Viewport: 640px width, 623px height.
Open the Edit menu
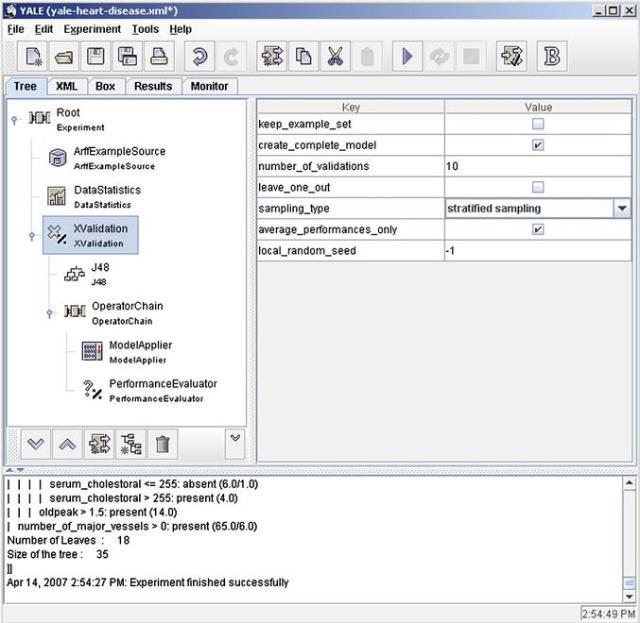click(44, 29)
